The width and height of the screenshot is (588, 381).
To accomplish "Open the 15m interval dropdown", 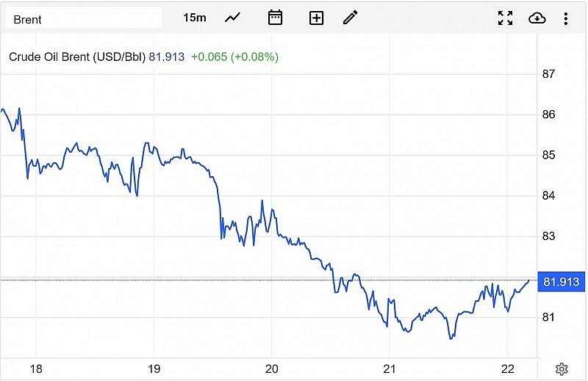I will (195, 18).
